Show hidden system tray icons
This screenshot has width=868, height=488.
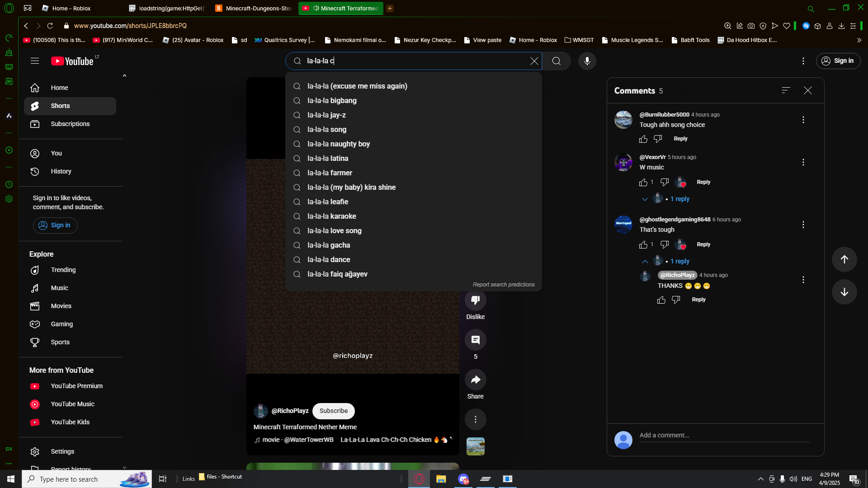(x=760, y=479)
